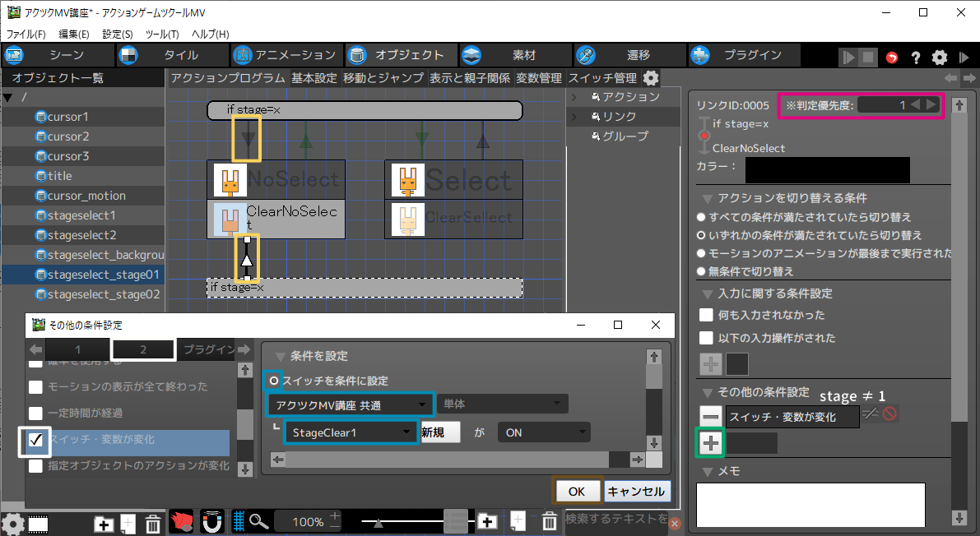
Task: Click the black カラー swatch
Action: point(827,169)
